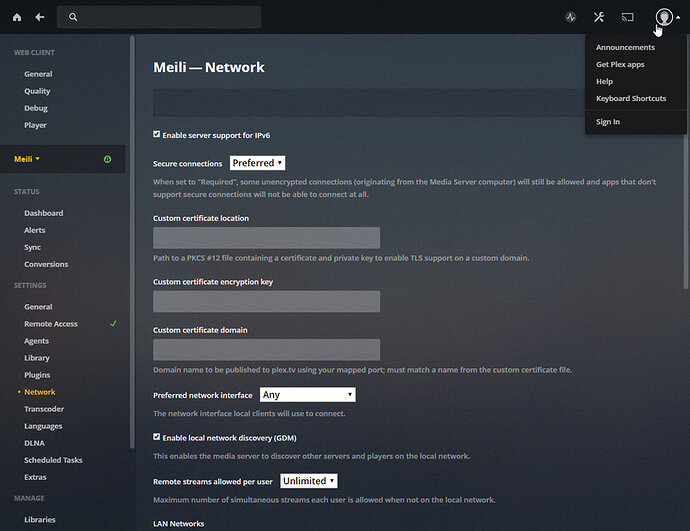Image resolution: width=690 pixels, height=531 pixels.
Task: Click the green server status icon by Meili
Action: pos(107,159)
